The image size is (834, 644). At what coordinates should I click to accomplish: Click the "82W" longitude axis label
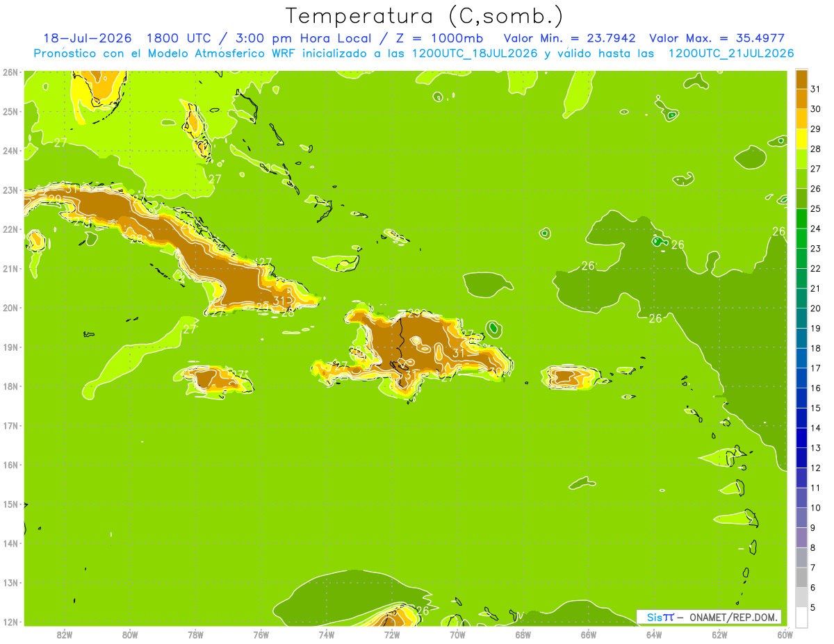pos(65,634)
